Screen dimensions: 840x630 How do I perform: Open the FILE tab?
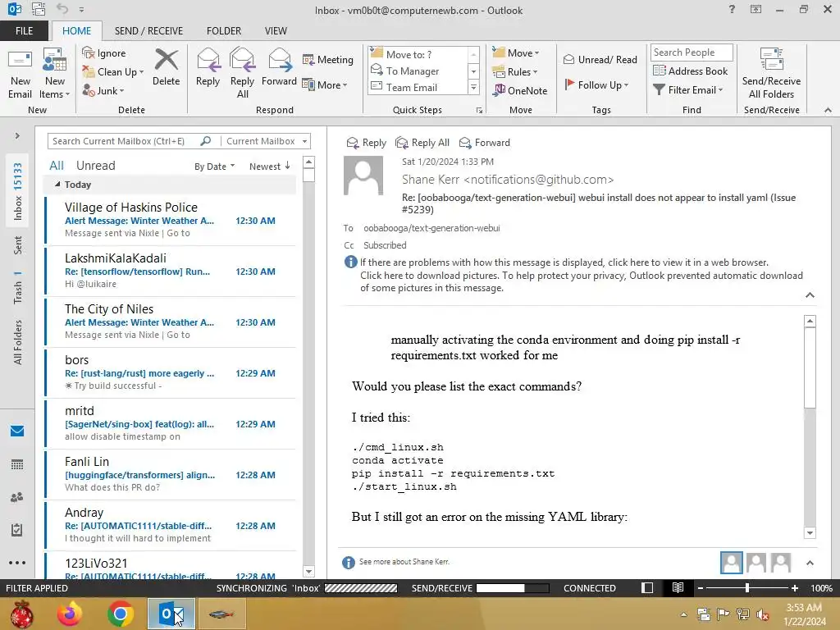tap(24, 30)
